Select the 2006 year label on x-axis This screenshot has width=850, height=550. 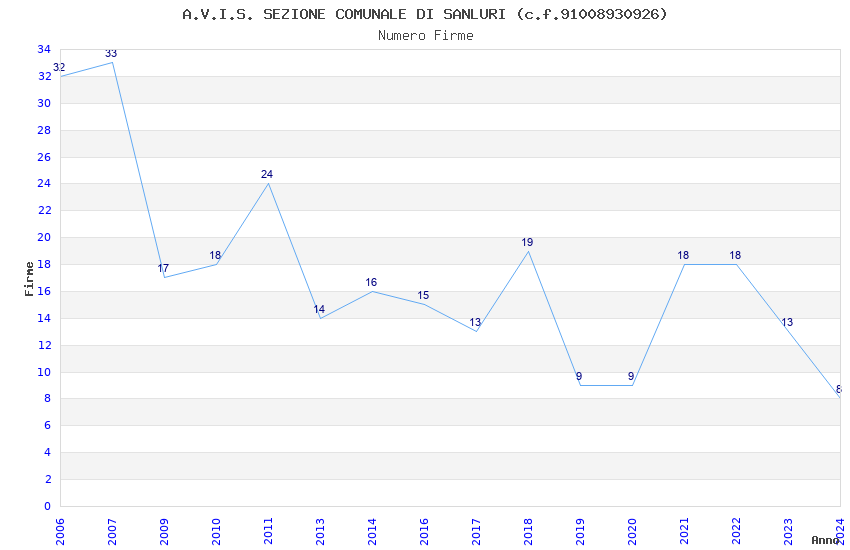pyautogui.click(x=60, y=532)
